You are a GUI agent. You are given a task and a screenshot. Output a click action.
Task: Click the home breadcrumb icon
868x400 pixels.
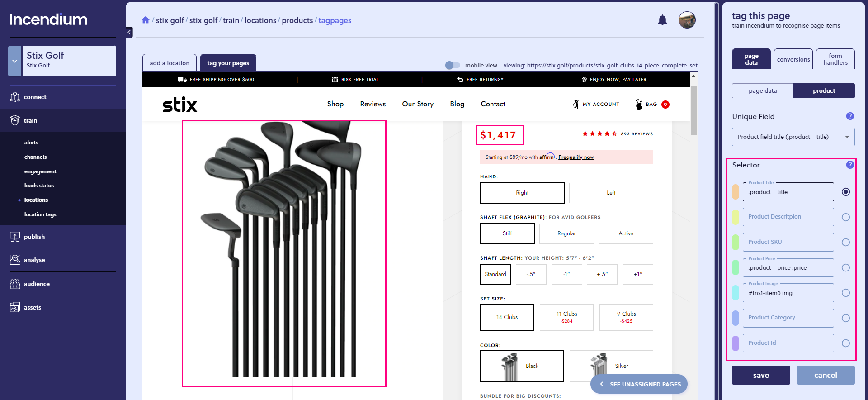tap(146, 20)
